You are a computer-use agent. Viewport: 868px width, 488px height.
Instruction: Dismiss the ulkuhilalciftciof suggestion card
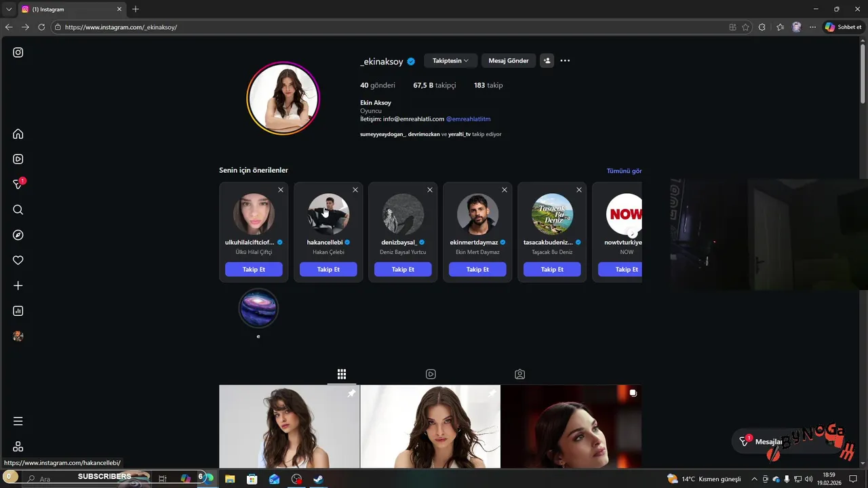click(x=281, y=190)
